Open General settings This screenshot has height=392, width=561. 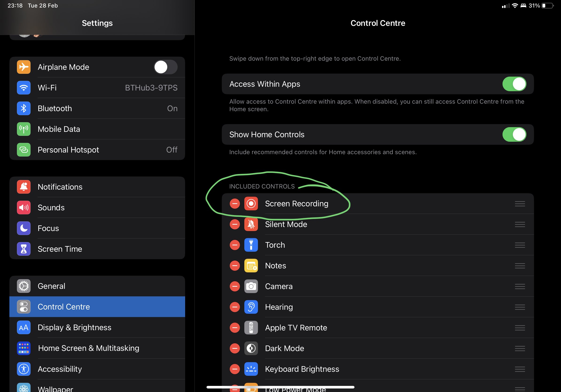click(x=97, y=286)
